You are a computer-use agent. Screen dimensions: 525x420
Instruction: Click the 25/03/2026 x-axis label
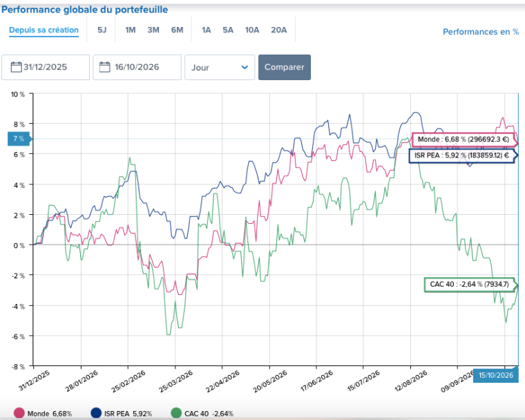pos(175,381)
